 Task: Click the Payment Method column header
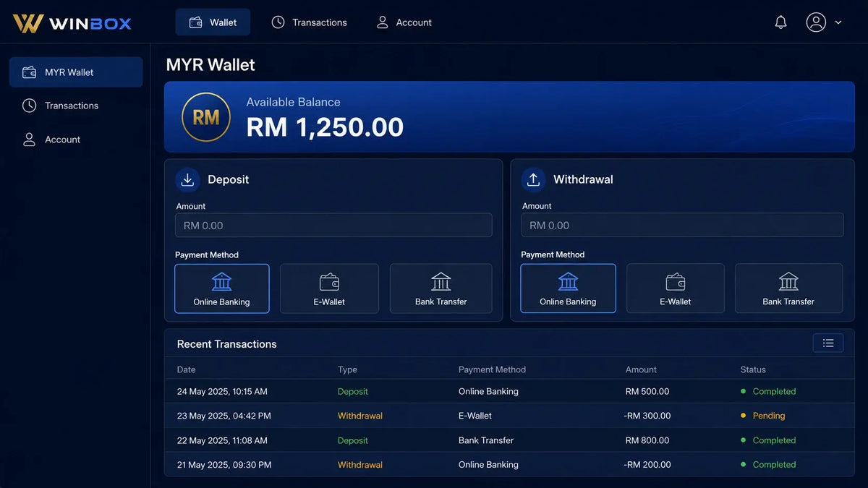(x=492, y=369)
